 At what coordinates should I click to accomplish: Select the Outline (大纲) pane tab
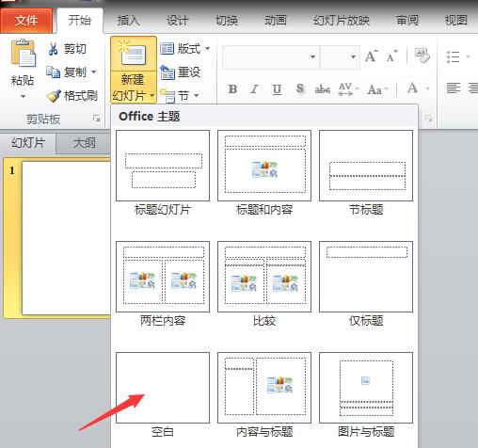(84, 143)
